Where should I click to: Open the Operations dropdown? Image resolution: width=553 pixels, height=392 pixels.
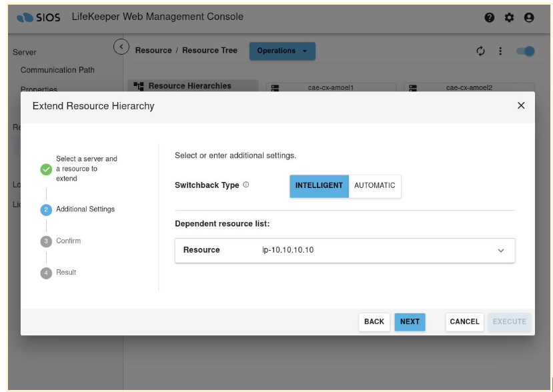point(282,51)
